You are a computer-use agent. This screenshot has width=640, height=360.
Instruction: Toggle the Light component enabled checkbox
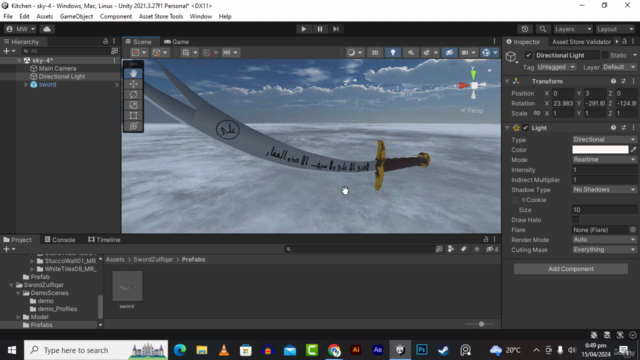pyautogui.click(x=525, y=128)
